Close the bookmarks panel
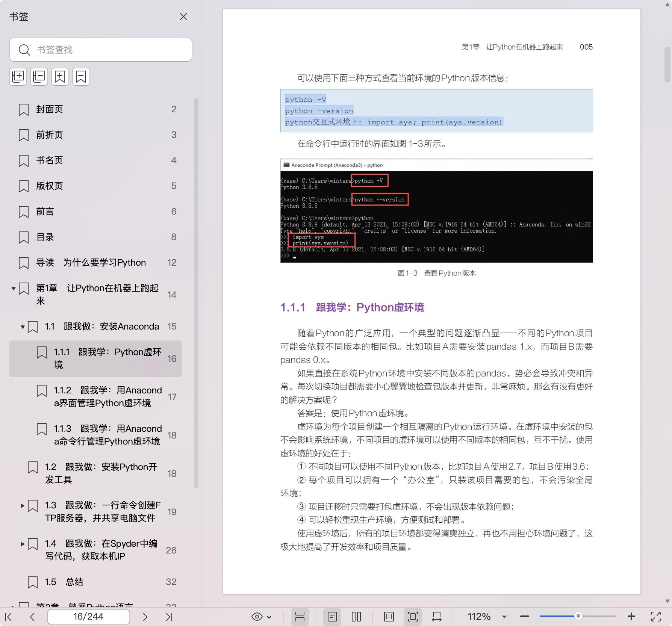Image resolution: width=672 pixels, height=626 pixels. click(183, 17)
